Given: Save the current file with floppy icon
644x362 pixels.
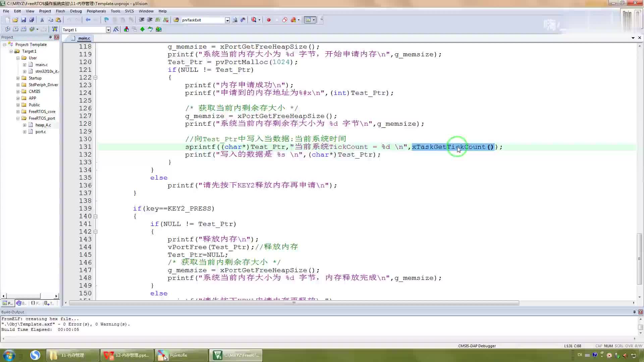Looking at the screenshot, I should [23, 20].
